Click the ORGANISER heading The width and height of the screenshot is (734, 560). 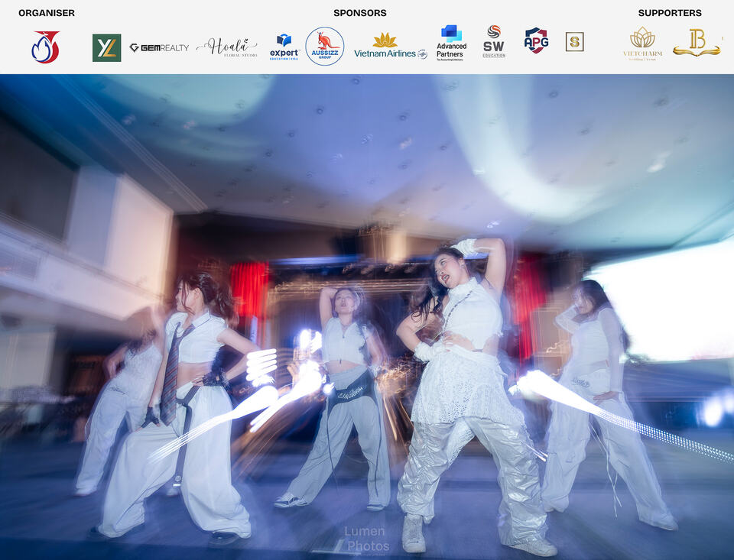(x=47, y=13)
